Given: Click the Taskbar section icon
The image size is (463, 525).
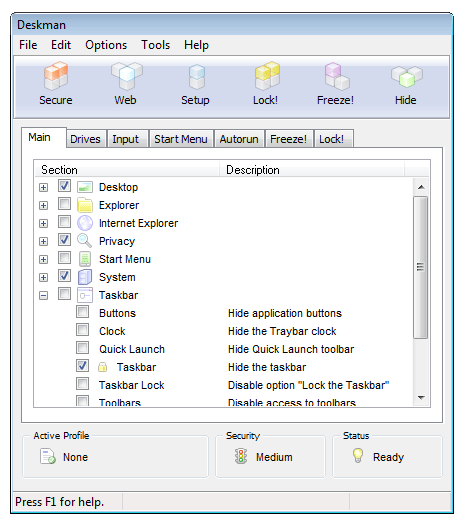Looking at the screenshot, I should tap(85, 295).
